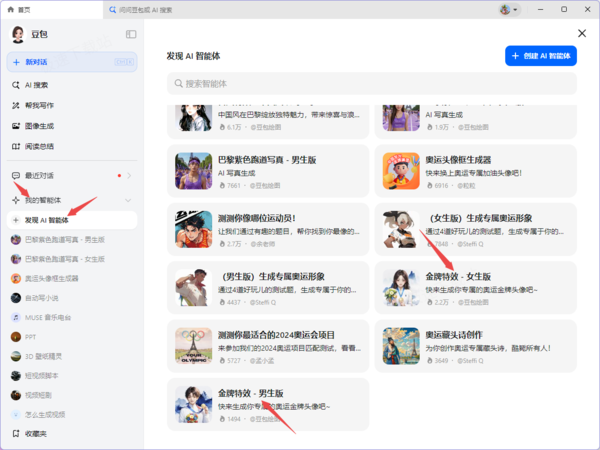Collapse the sidebar panel icon
The height and width of the screenshot is (450, 600).
[131, 34]
